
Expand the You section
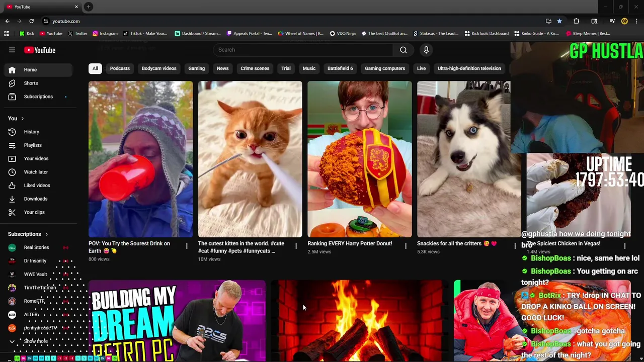pos(16,118)
